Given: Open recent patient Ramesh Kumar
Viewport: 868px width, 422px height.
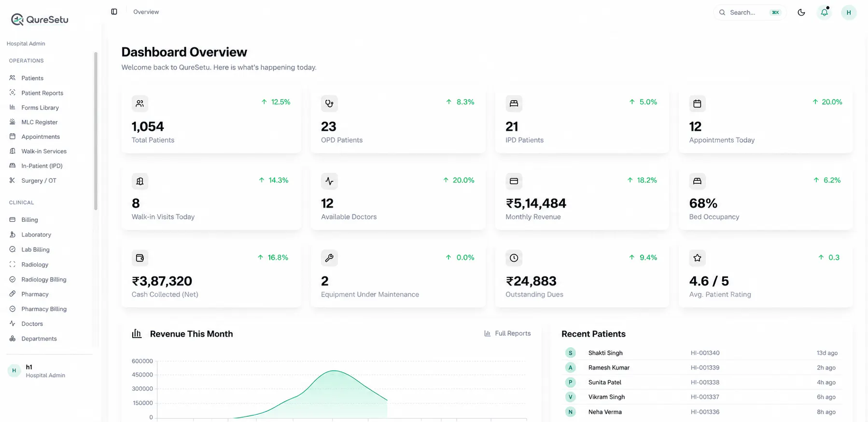Looking at the screenshot, I should (x=701, y=368).
